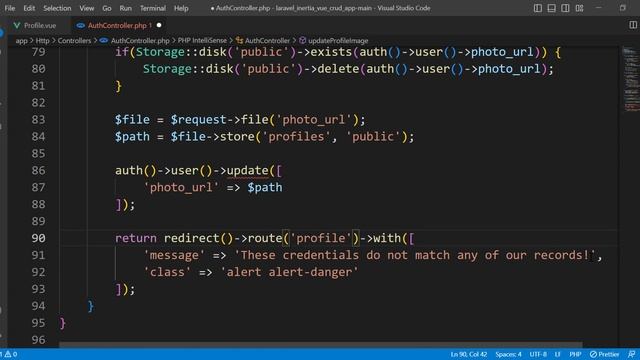This screenshot has width=640, height=360.
Task: Click the app breadcrumb segment
Action: [x=21, y=40]
